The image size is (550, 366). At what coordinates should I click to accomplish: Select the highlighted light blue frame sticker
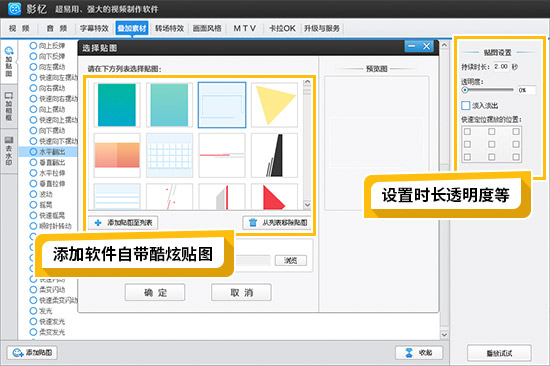click(x=222, y=105)
